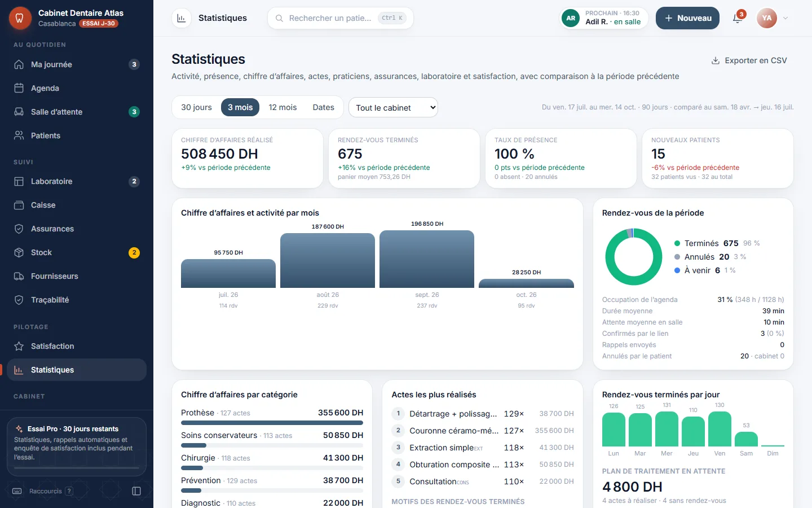
Task: Open the Agenda calendar icon
Action: 19,88
